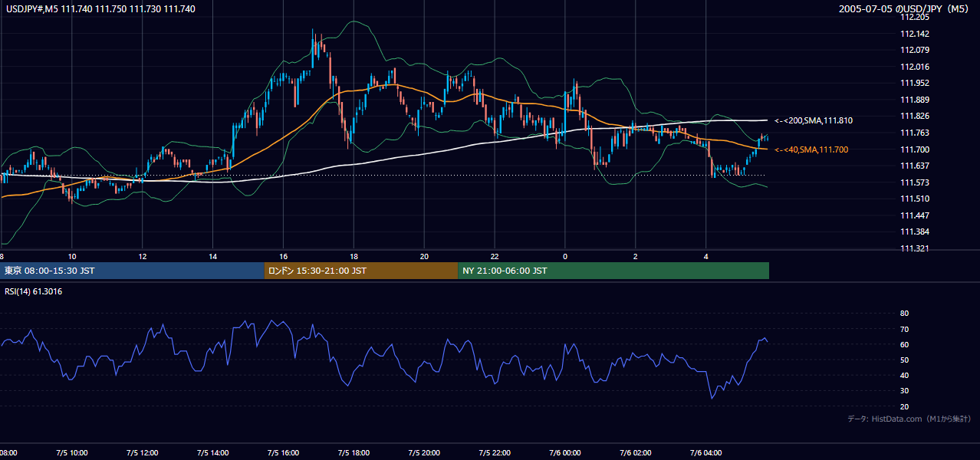Screen dimensions: 980x460
Task: Click the 7/5 12:00 time axis label
Action: pos(142,452)
